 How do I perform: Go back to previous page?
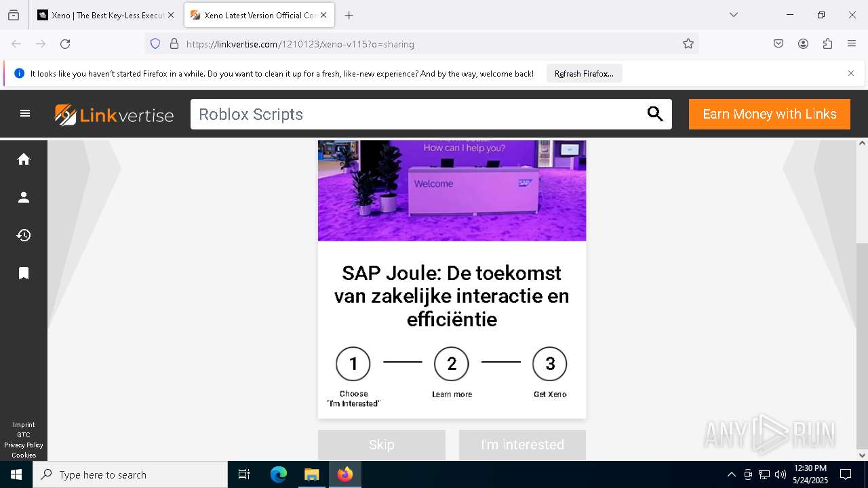tap(16, 44)
